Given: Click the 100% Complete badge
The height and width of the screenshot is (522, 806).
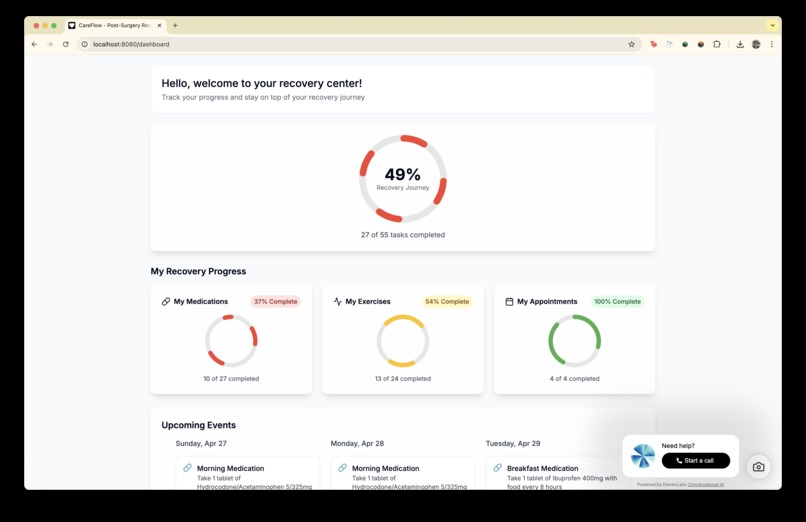Looking at the screenshot, I should pos(617,302).
